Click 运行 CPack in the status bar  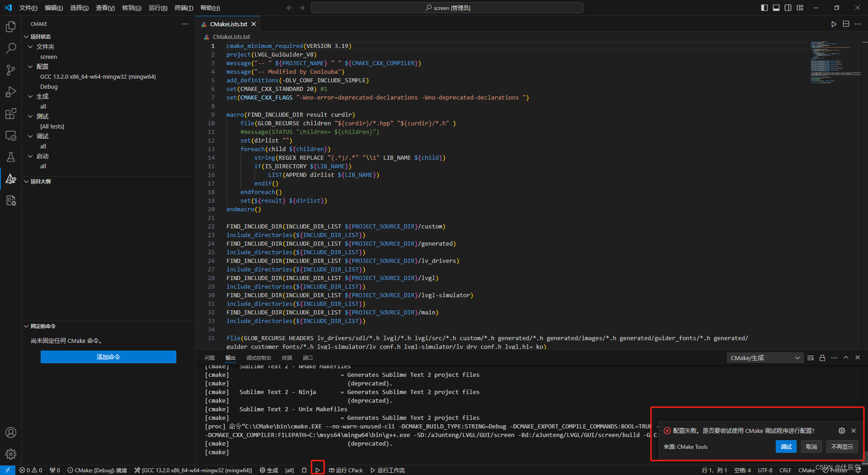tap(346, 470)
